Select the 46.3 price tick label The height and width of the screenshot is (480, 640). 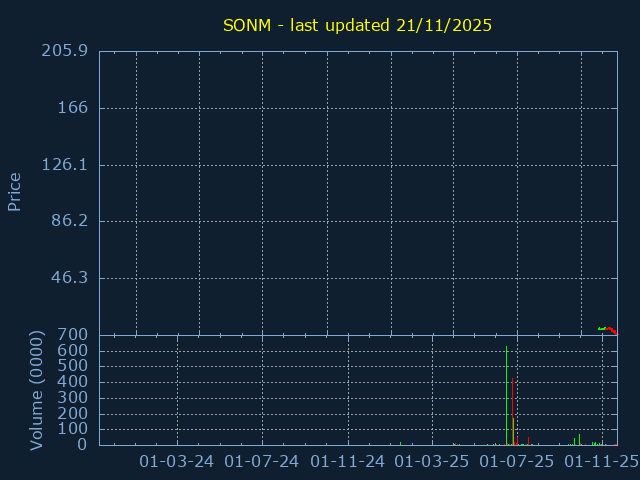[72, 278]
